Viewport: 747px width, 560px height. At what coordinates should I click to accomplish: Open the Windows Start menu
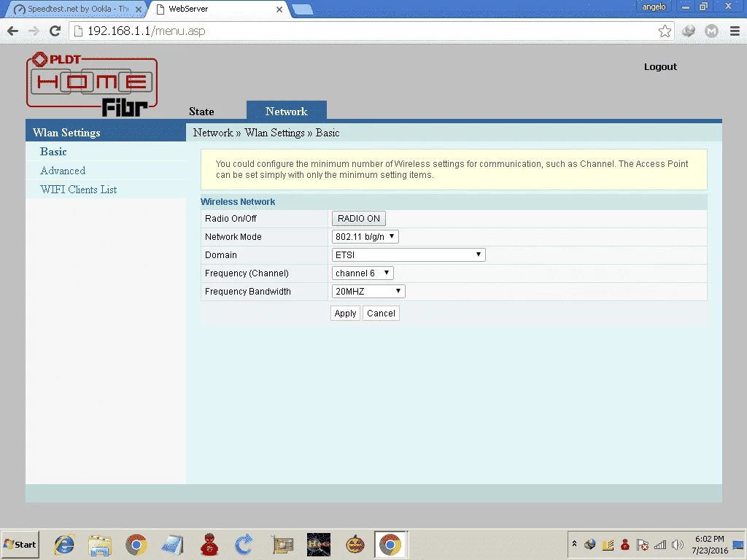pyautogui.click(x=20, y=544)
